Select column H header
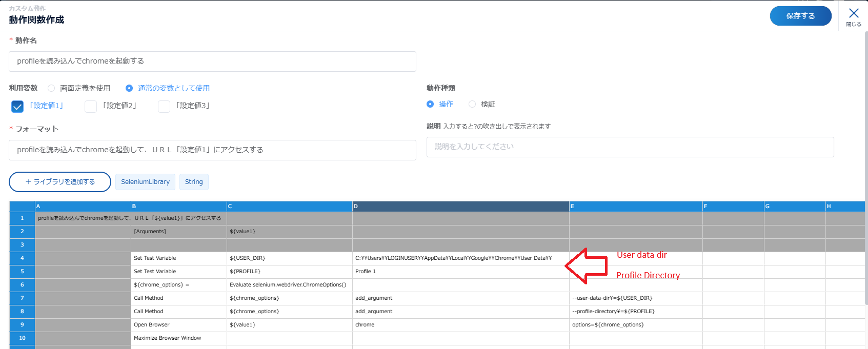The width and height of the screenshot is (868, 349). click(x=845, y=206)
